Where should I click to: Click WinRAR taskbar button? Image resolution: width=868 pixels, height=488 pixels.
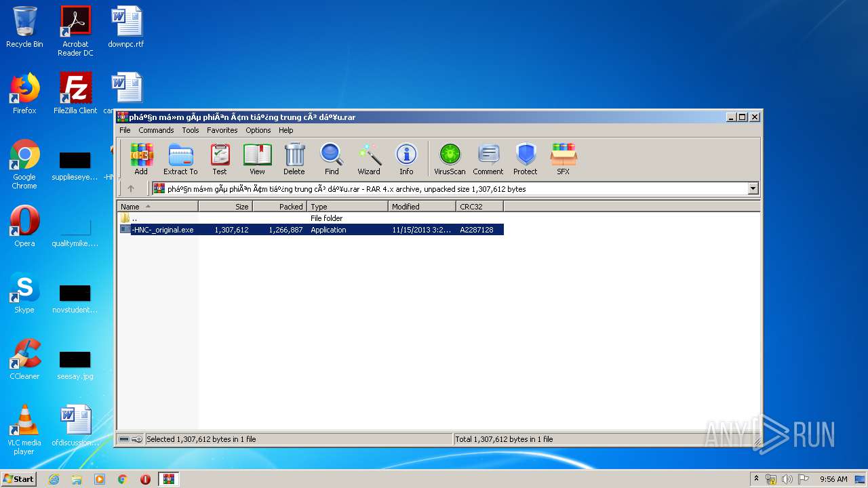169,479
